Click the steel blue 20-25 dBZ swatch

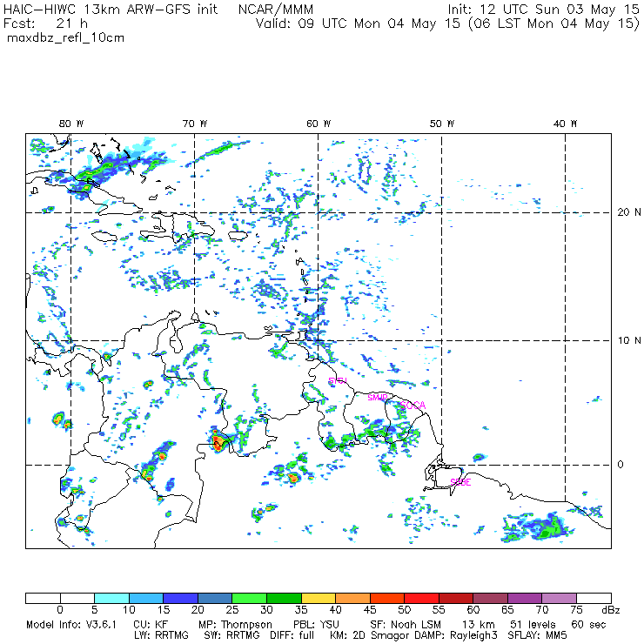[x=215, y=598]
